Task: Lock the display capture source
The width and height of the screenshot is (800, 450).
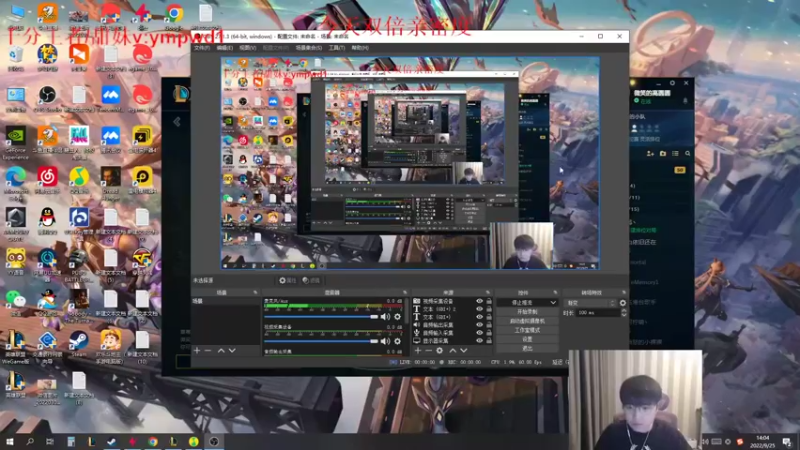Action: (489, 341)
